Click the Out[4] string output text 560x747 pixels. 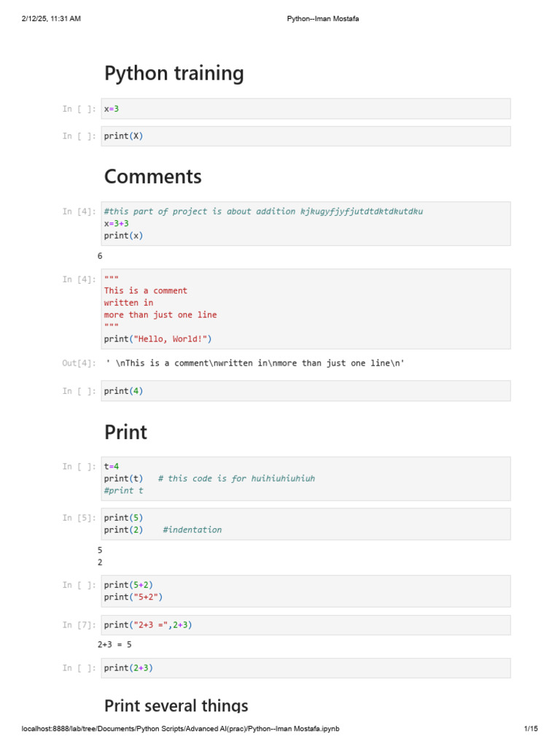[254, 363]
